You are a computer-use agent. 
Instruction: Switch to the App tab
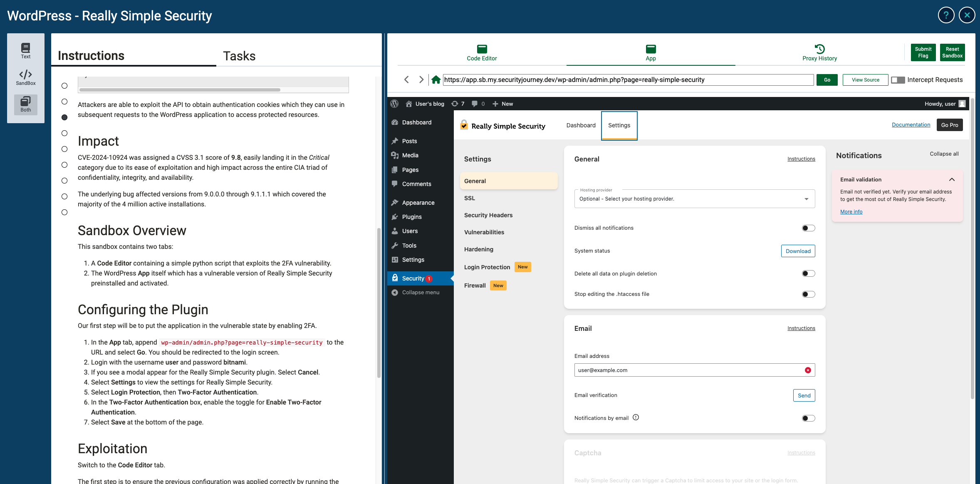click(651, 53)
